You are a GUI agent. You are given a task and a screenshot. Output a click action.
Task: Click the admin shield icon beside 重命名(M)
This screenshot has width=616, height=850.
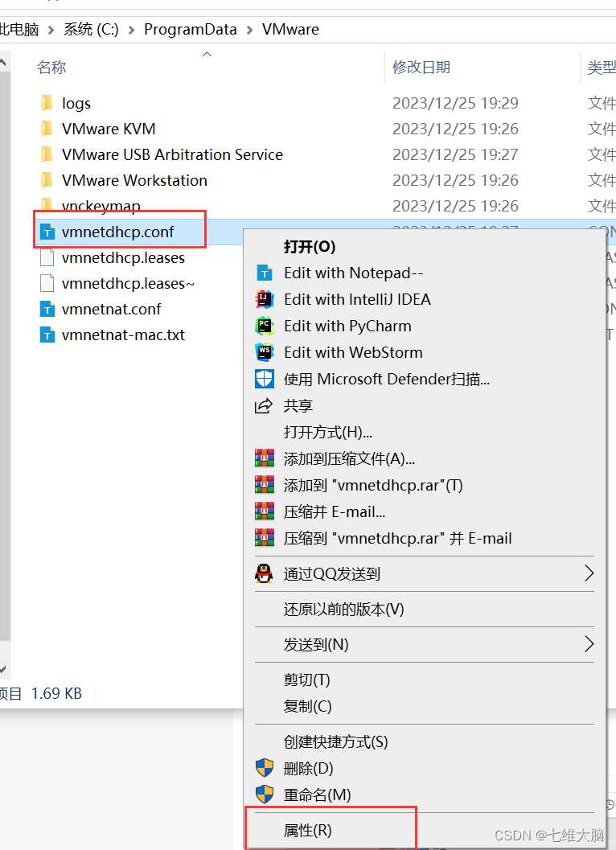tap(264, 795)
